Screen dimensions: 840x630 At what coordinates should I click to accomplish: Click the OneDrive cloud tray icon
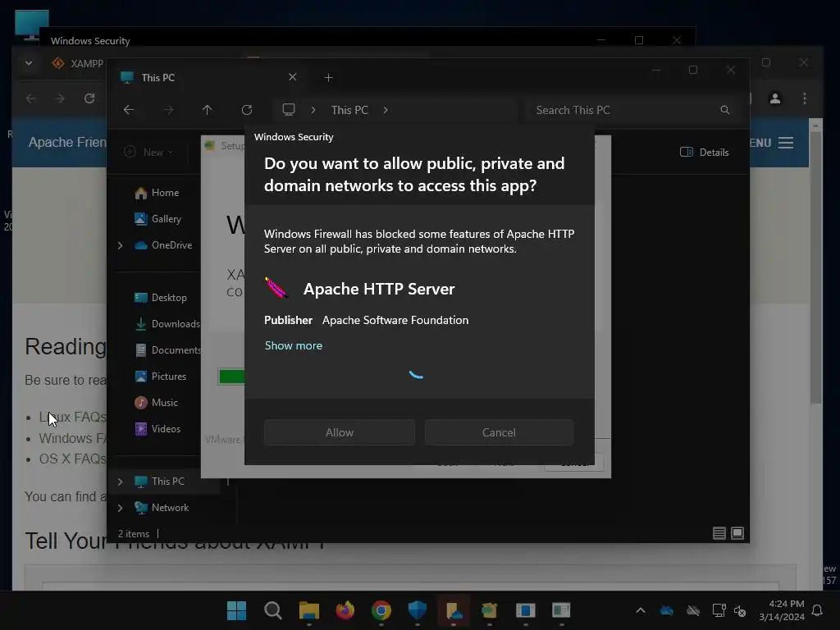[x=666, y=610]
